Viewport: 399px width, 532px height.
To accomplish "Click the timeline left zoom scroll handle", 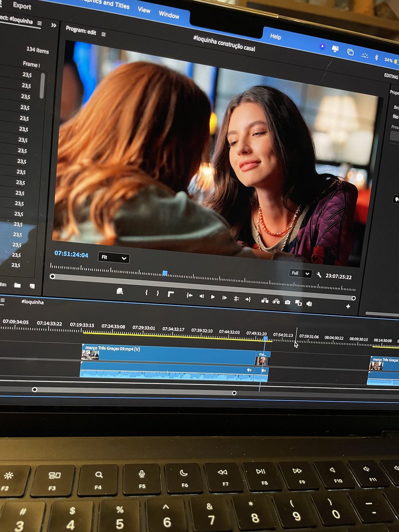I will tap(35, 390).
